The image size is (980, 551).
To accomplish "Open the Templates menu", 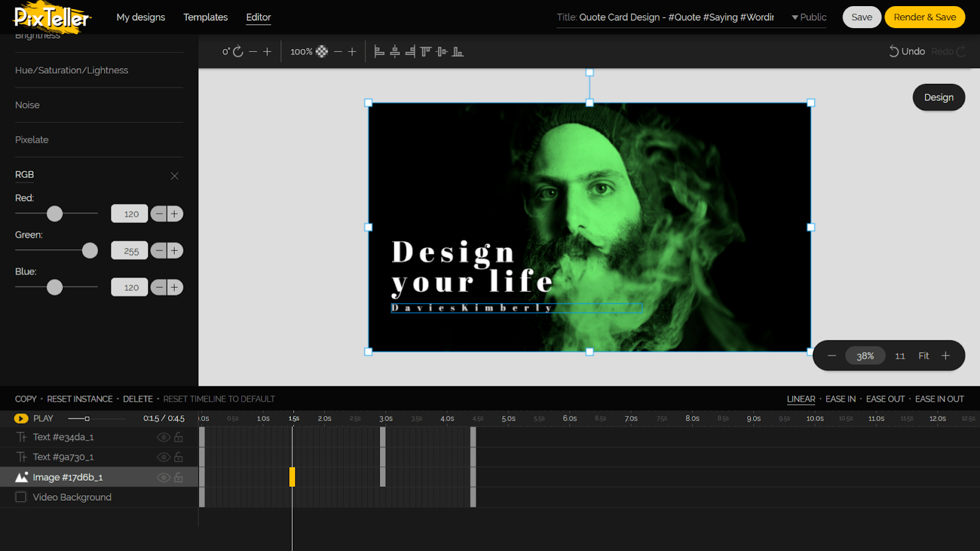I will (x=205, y=17).
